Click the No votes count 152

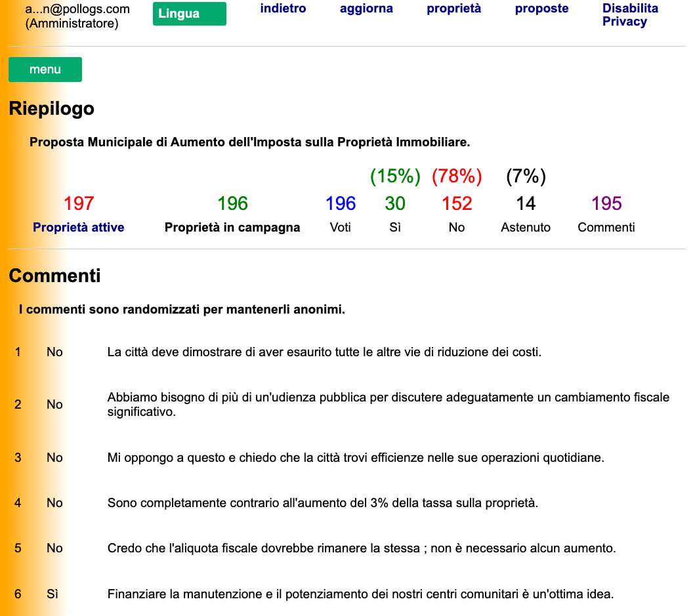457,203
